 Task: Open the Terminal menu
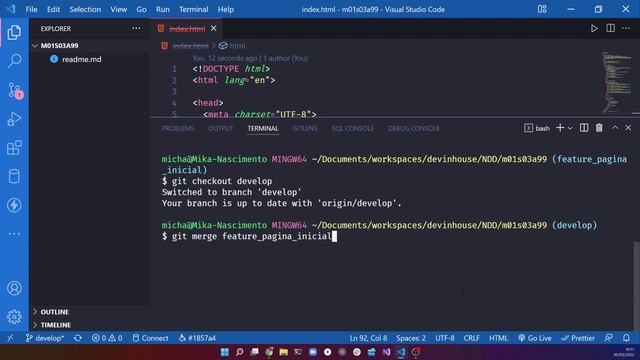coord(193,9)
